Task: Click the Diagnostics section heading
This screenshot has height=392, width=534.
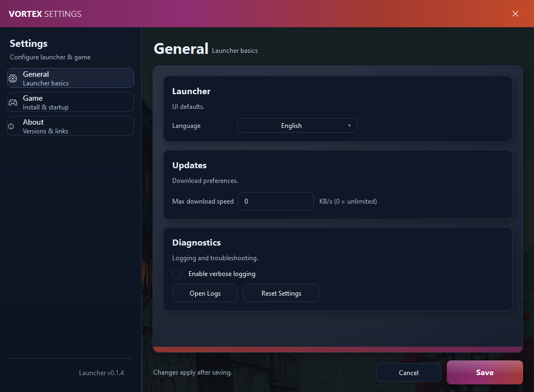Action: 196,243
